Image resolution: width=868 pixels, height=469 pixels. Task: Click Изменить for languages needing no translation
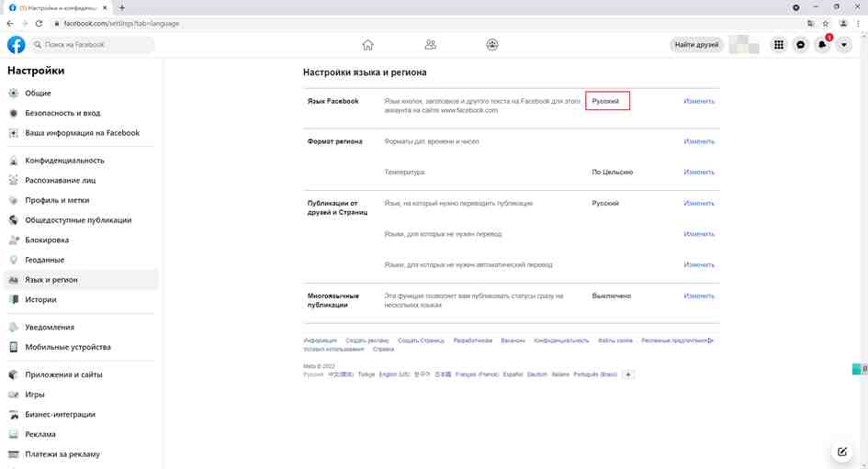tap(699, 235)
